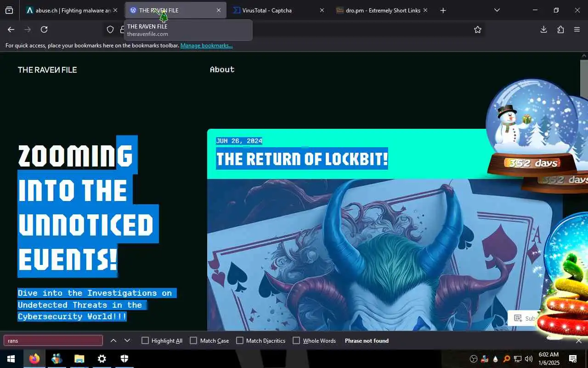Switch to VirusTotal - Captcha tab
The image size is (588, 368).
pyautogui.click(x=279, y=10)
